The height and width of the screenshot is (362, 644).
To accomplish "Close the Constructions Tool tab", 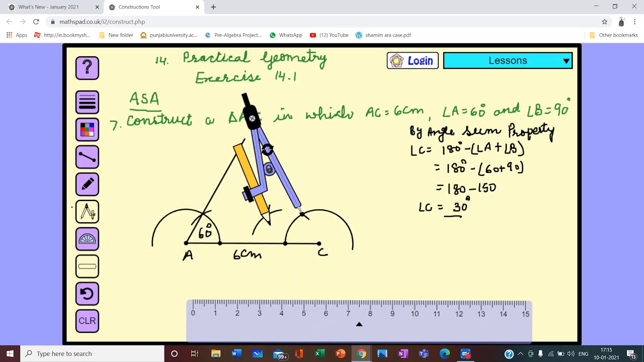I will [x=197, y=7].
